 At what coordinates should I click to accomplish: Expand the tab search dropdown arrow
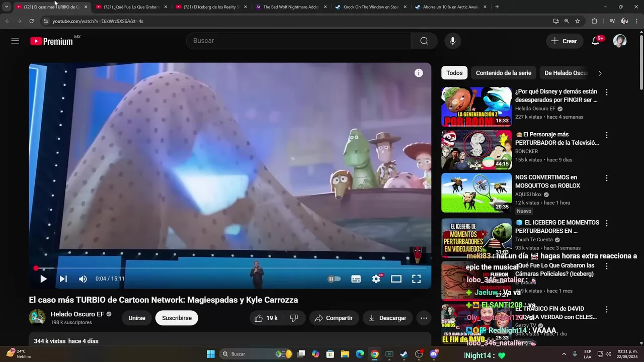7,7
